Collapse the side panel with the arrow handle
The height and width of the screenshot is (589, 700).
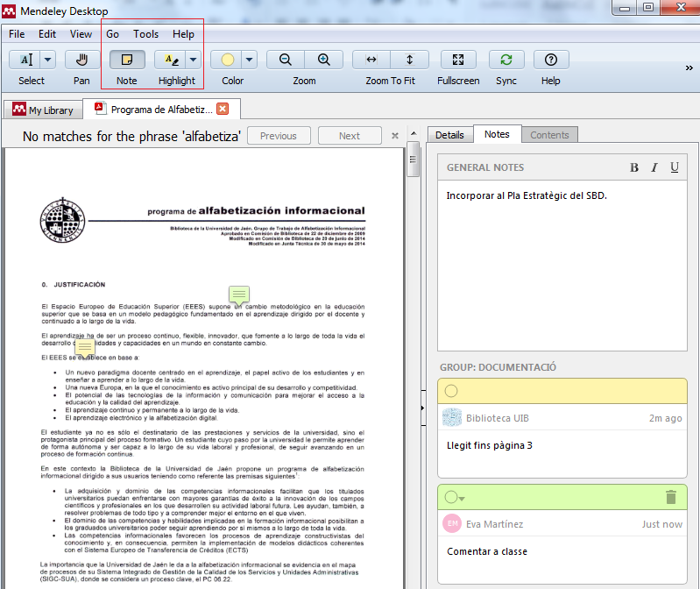pos(422,408)
